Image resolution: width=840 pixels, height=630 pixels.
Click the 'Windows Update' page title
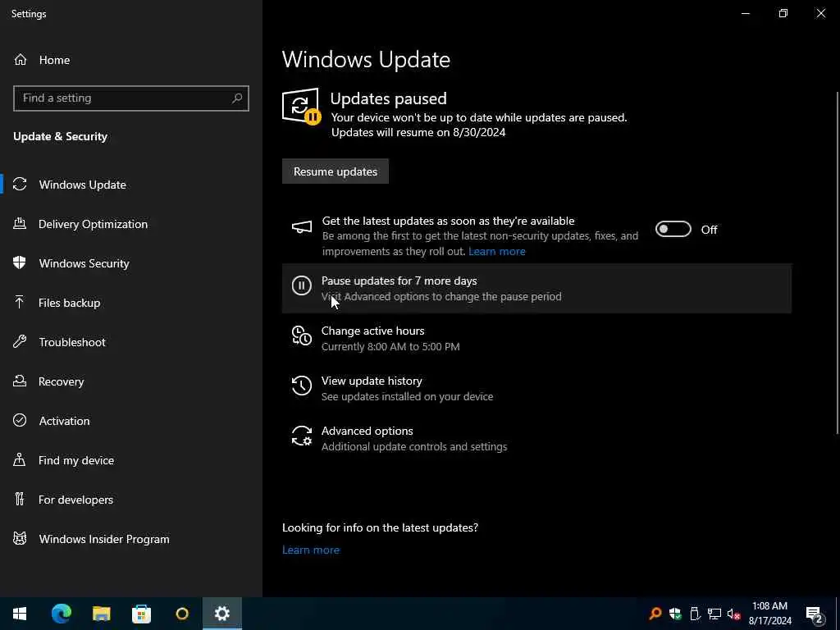pos(366,59)
